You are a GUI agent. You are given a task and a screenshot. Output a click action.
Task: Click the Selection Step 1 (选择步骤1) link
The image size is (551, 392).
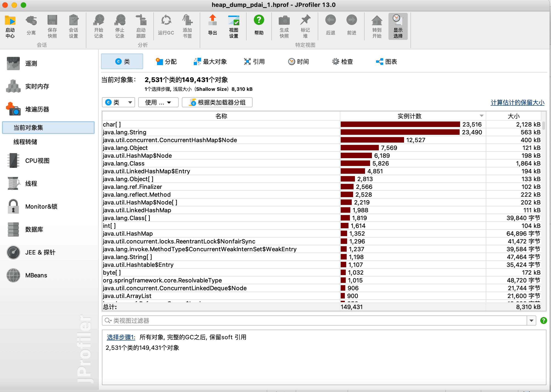121,337
